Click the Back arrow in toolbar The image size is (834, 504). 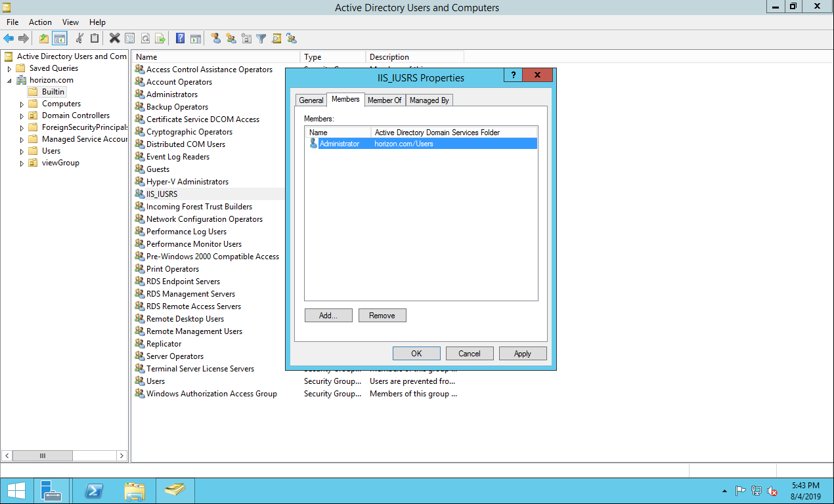tap(9, 39)
